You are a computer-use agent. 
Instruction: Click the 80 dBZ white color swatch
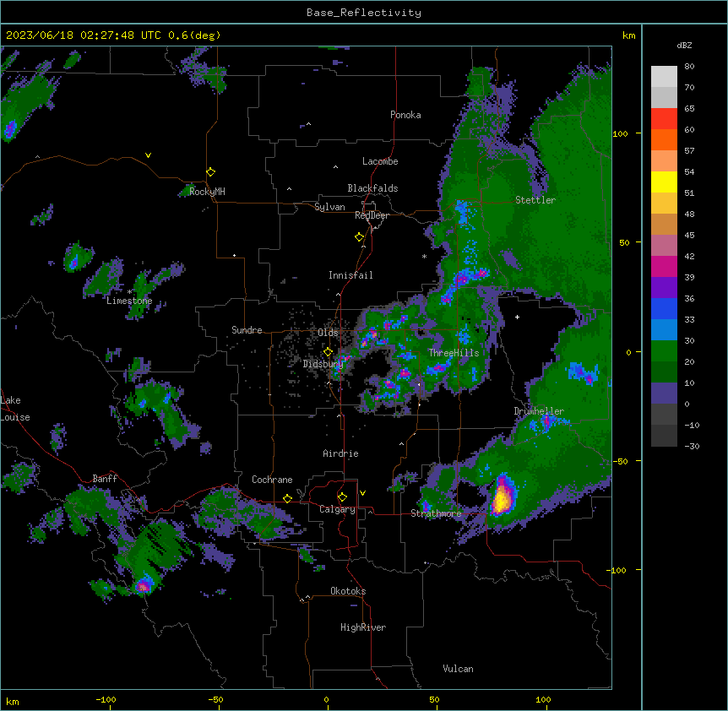(664, 77)
